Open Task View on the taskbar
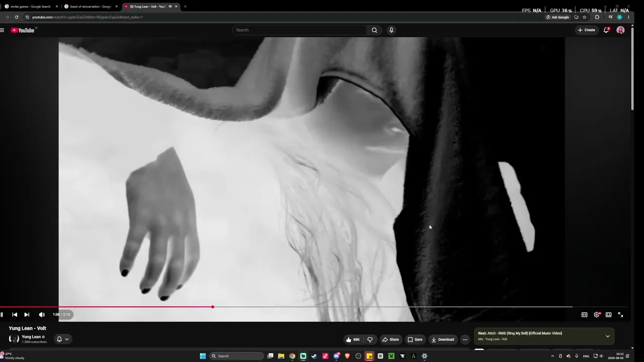The image size is (644, 362). [270, 356]
